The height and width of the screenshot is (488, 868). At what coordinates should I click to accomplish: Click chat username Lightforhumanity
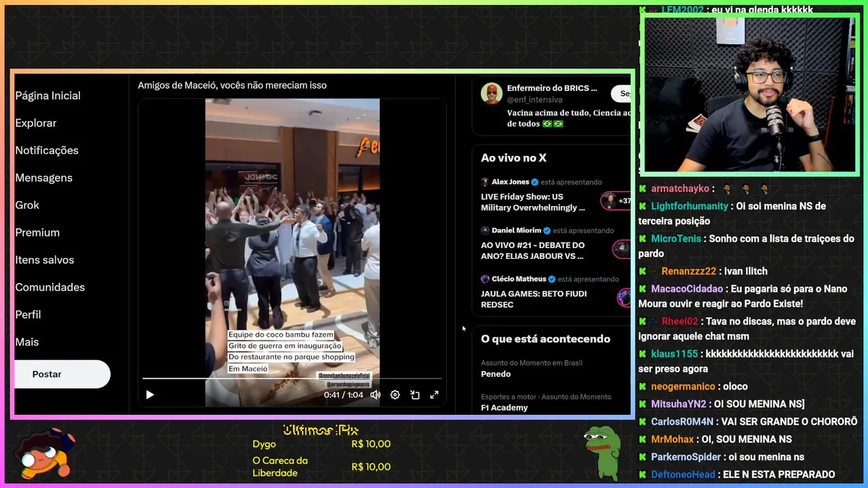[x=690, y=206]
